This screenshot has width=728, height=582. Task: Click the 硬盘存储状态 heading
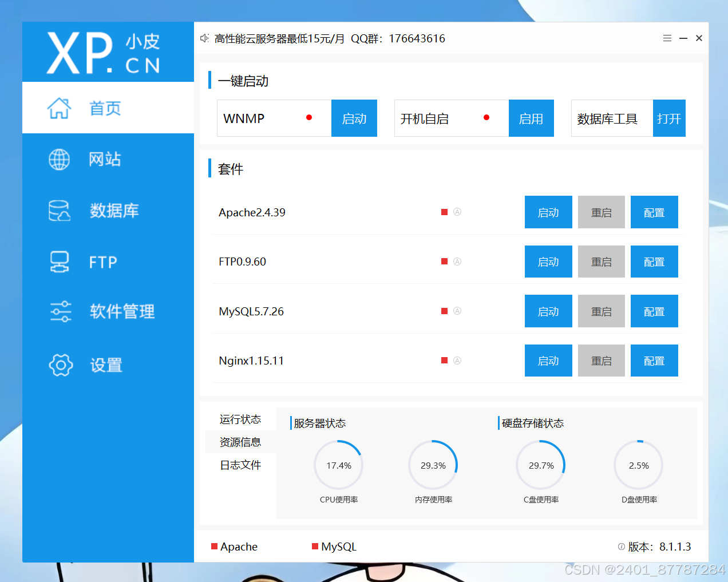point(533,423)
